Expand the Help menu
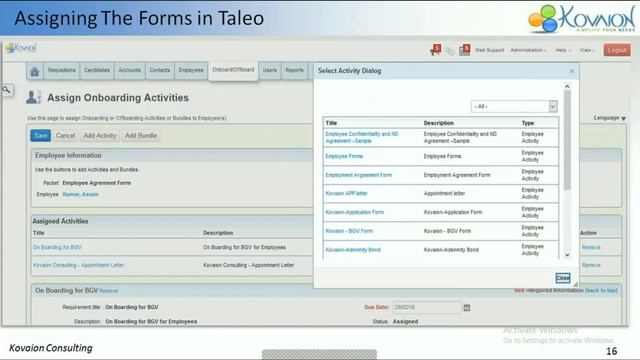 tap(563, 50)
